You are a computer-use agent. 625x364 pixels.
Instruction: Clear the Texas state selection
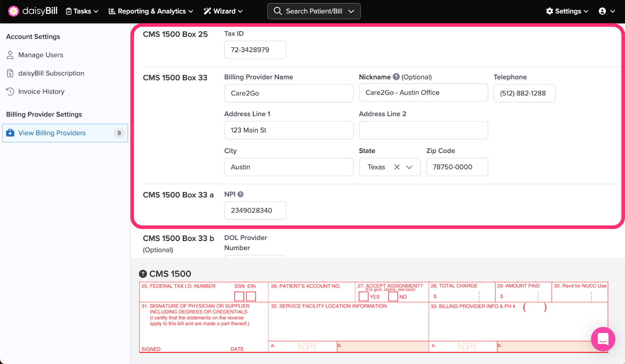point(397,167)
